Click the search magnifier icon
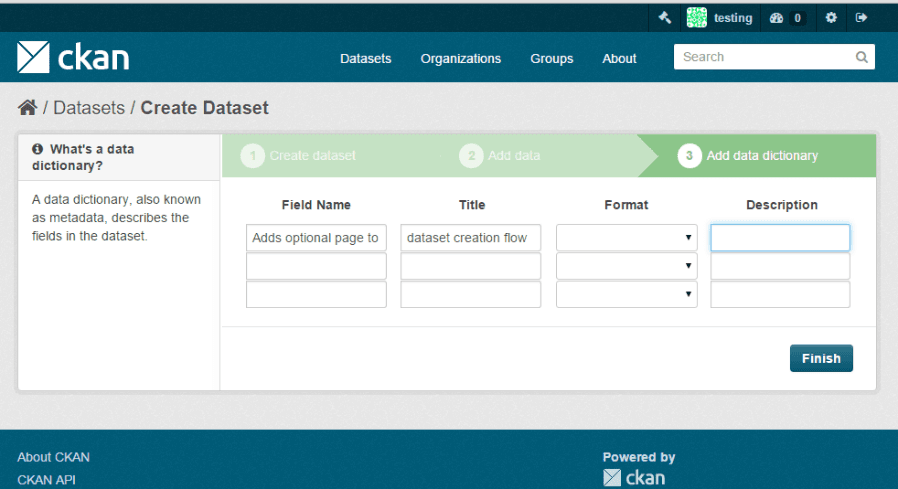 point(861,58)
